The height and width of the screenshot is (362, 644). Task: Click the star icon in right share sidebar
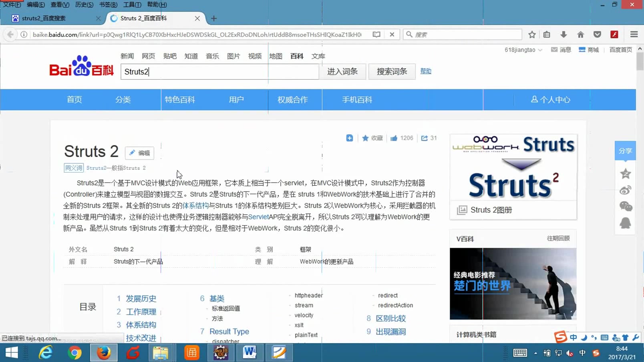(625, 174)
